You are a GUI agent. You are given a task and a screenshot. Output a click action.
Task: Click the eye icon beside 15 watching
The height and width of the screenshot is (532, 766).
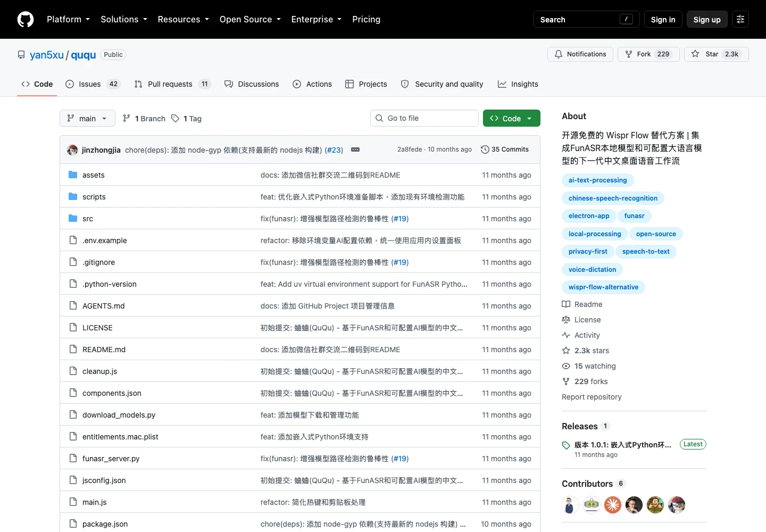tap(566, 366)
